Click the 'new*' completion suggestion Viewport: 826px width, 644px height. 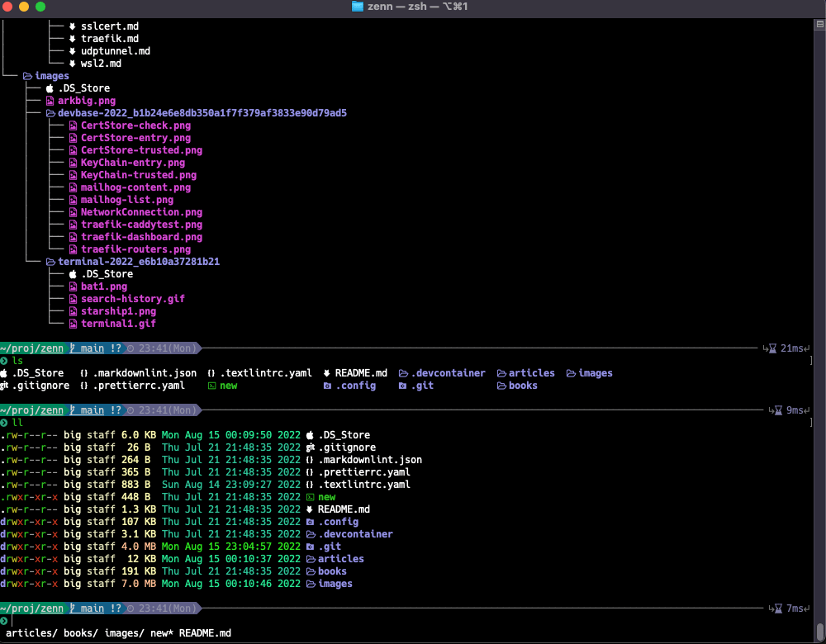click(x=162, y=633)
